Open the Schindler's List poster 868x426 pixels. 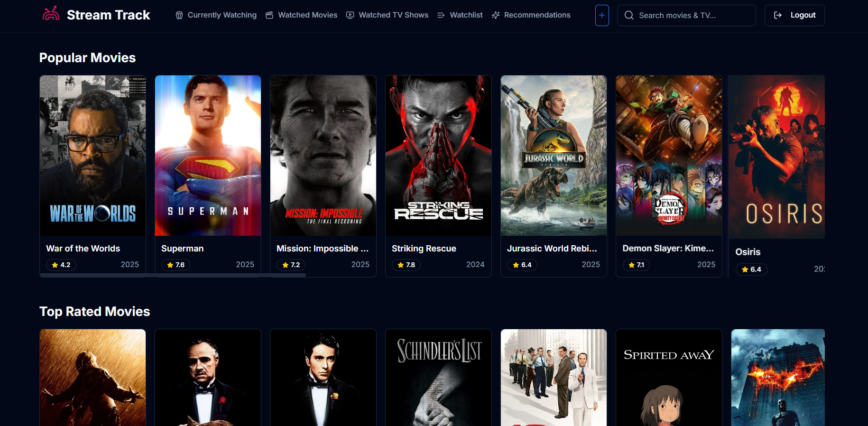point(438,378)
